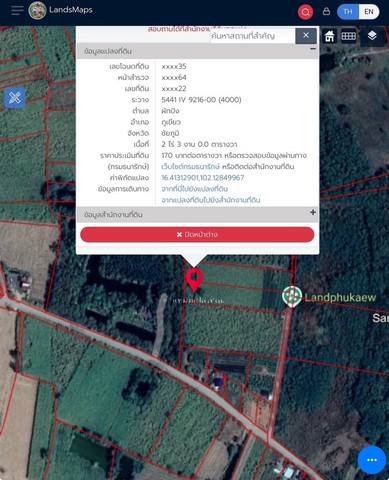The image size is (389, 480).
Task: Click the Landphukaew map label
Action: [x=340, y=297]
